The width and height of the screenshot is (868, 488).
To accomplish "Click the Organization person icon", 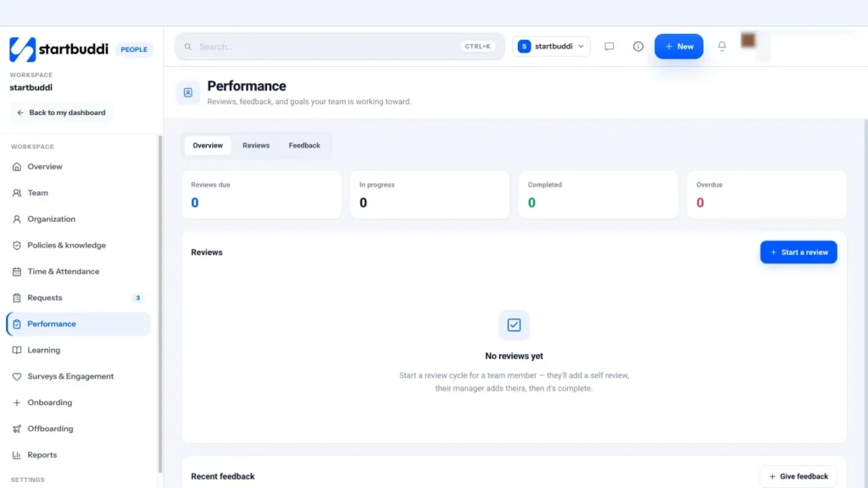I will 17,219.
